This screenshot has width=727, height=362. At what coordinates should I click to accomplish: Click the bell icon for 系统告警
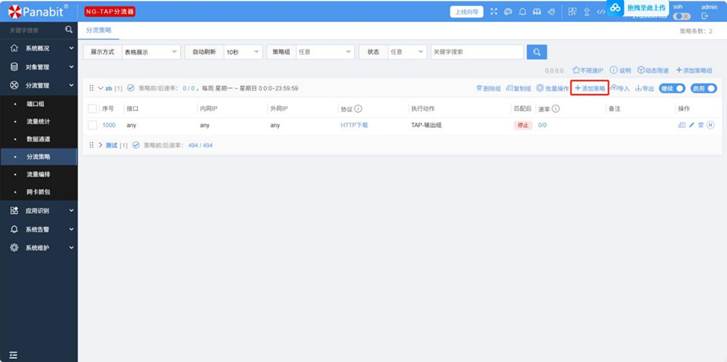click(14, 229)
